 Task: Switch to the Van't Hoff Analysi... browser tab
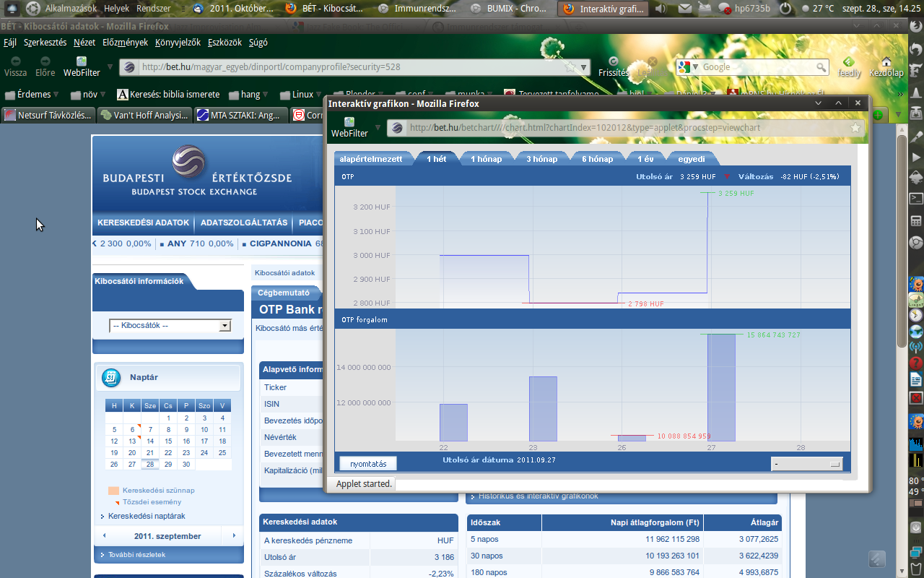point(144,115)
